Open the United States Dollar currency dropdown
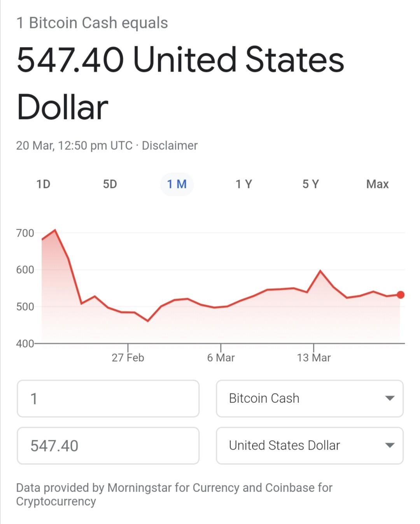 coord(310,446)
